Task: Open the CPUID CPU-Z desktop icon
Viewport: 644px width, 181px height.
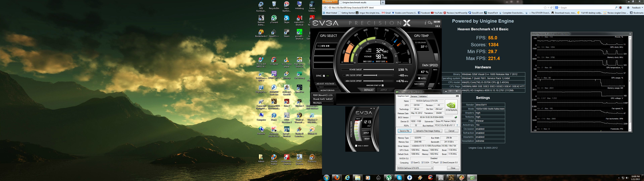Action: point(274,75)
